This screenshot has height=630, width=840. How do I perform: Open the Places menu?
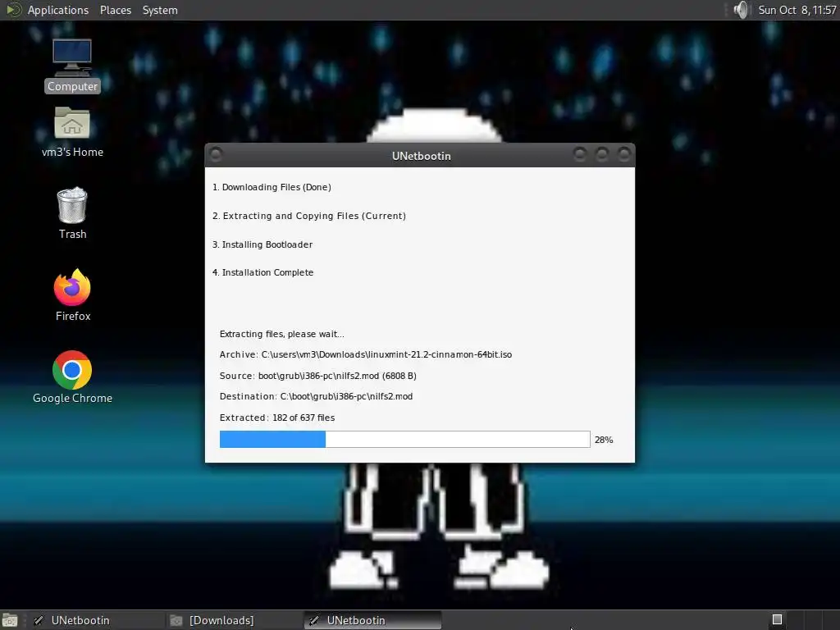[x=115, y=10]
